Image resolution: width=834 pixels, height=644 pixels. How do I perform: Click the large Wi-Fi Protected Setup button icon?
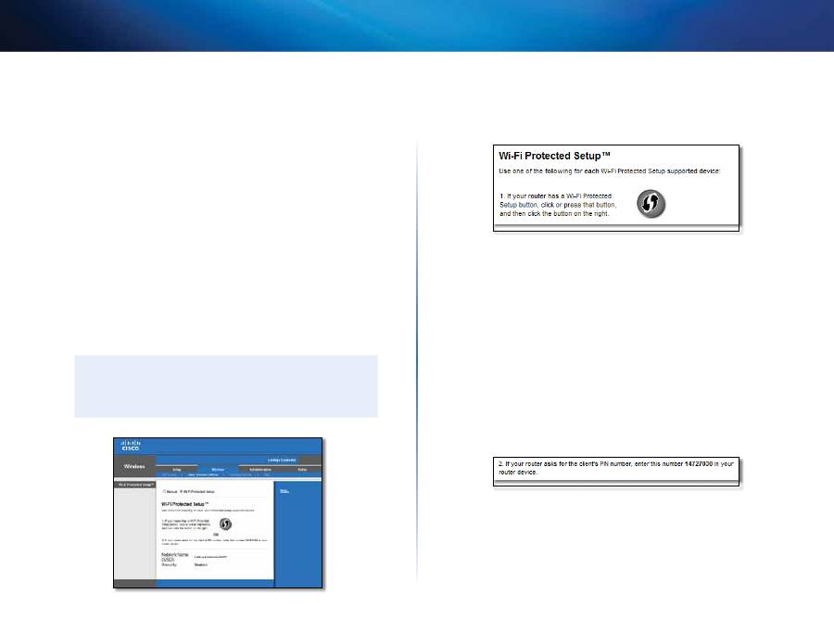655,205
